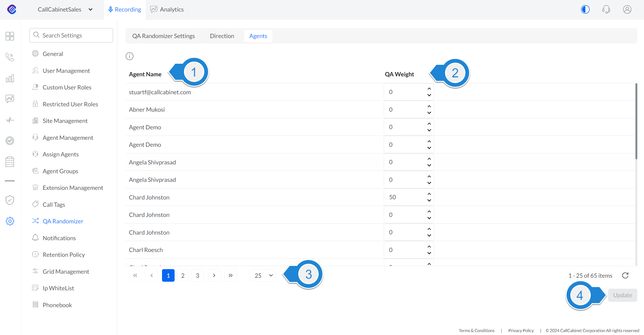The image size is (644, 335).
Task: Open Assign Agents settings
Action: coord(61,154)
